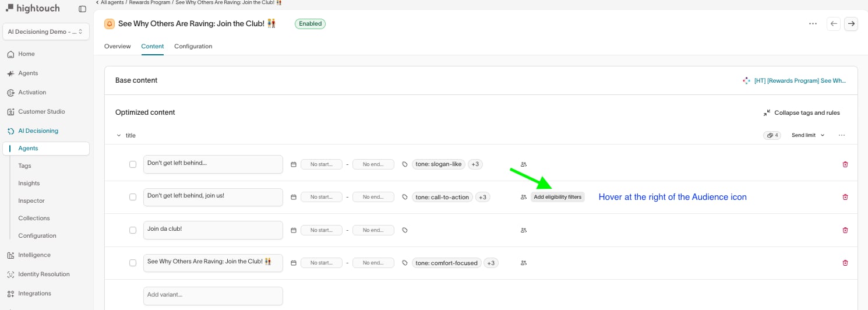Click the Add variant input field
This screenshot has height=310, width=868.
click(x=213, y=296)
